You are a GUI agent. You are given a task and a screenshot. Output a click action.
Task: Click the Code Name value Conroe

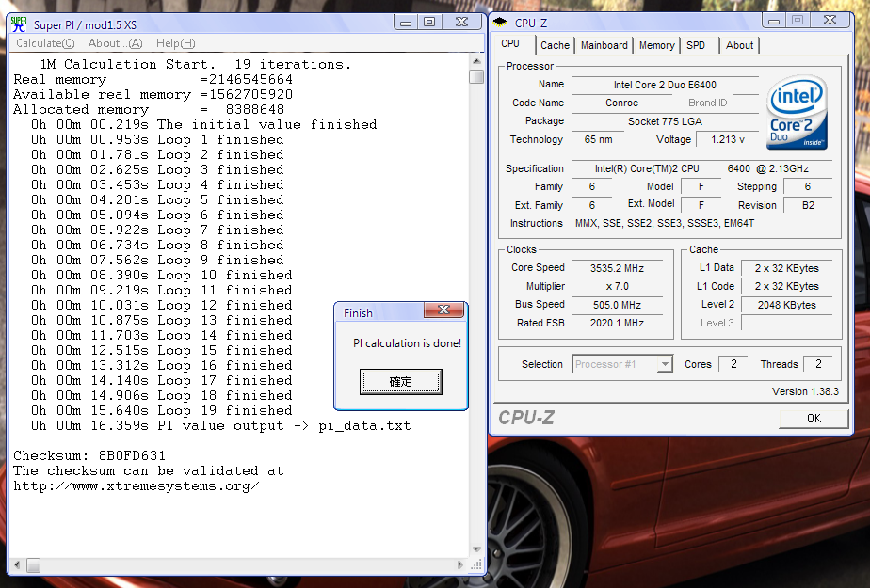tap(621, 103)
